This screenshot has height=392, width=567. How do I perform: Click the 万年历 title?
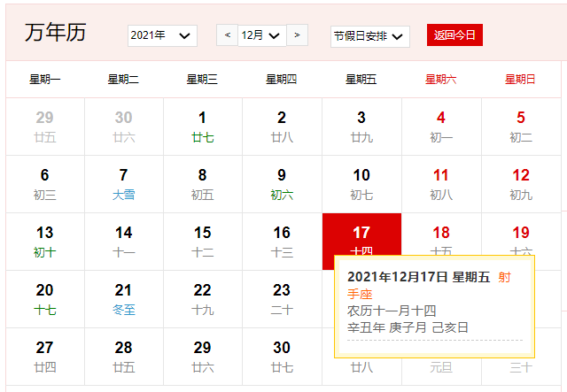point(55,32)
